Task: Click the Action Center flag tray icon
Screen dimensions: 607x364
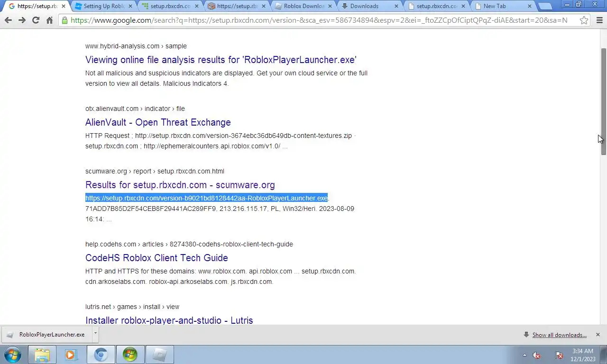Action: coord(559,355)
